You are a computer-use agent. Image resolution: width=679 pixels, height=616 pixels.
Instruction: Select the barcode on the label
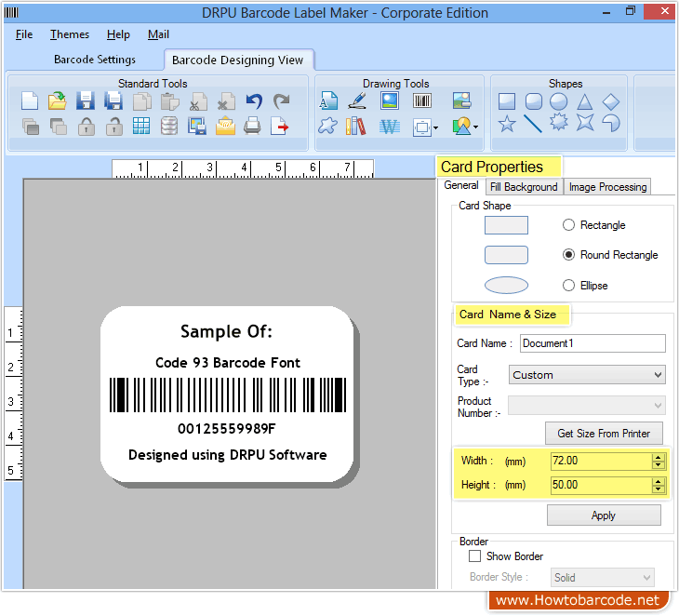[x=228, y=395]
